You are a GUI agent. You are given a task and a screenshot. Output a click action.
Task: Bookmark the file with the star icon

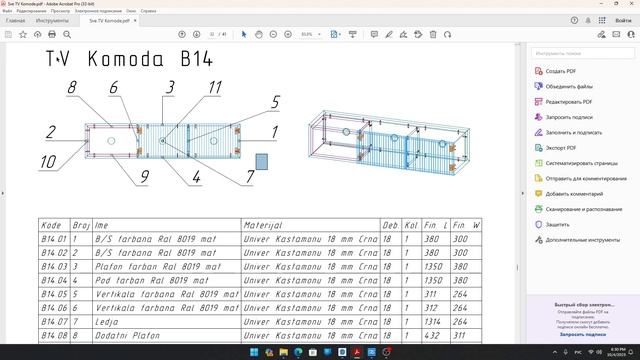[x=23, y=35]
